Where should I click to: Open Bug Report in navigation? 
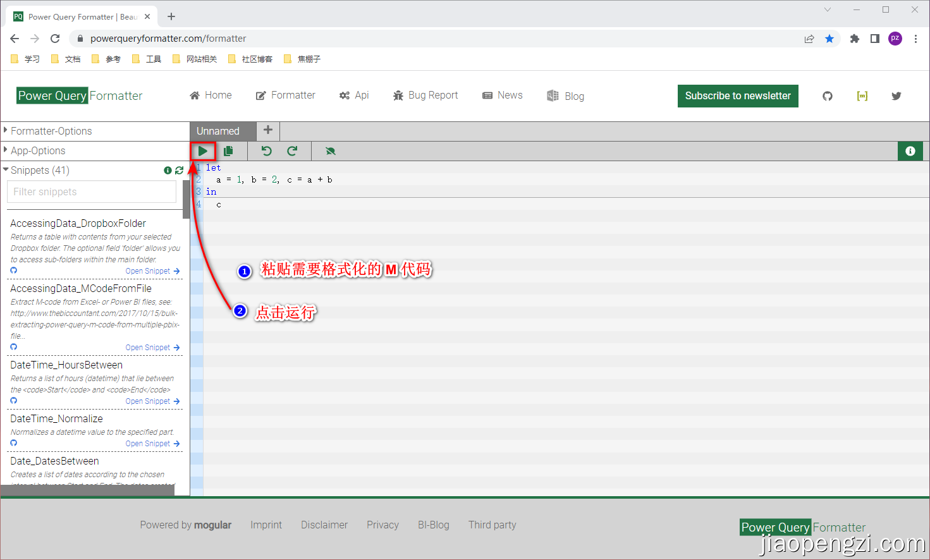pos(425,95)
